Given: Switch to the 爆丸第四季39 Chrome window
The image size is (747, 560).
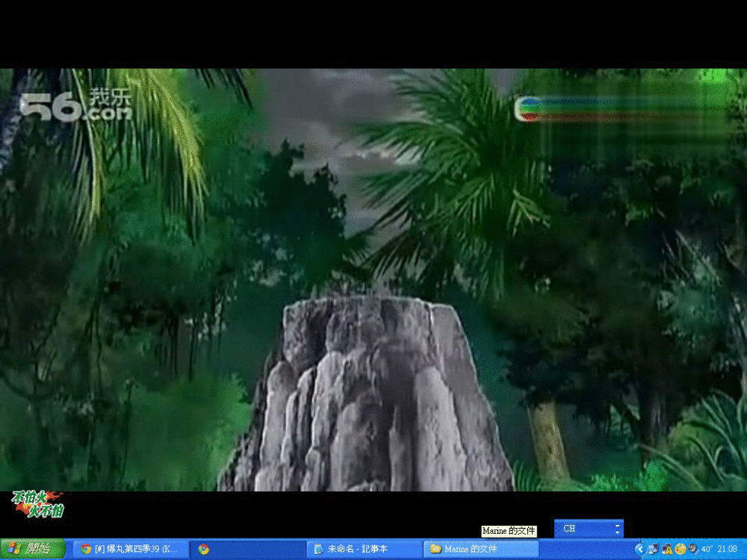Looking at the screenshot, I should (130, 549).
